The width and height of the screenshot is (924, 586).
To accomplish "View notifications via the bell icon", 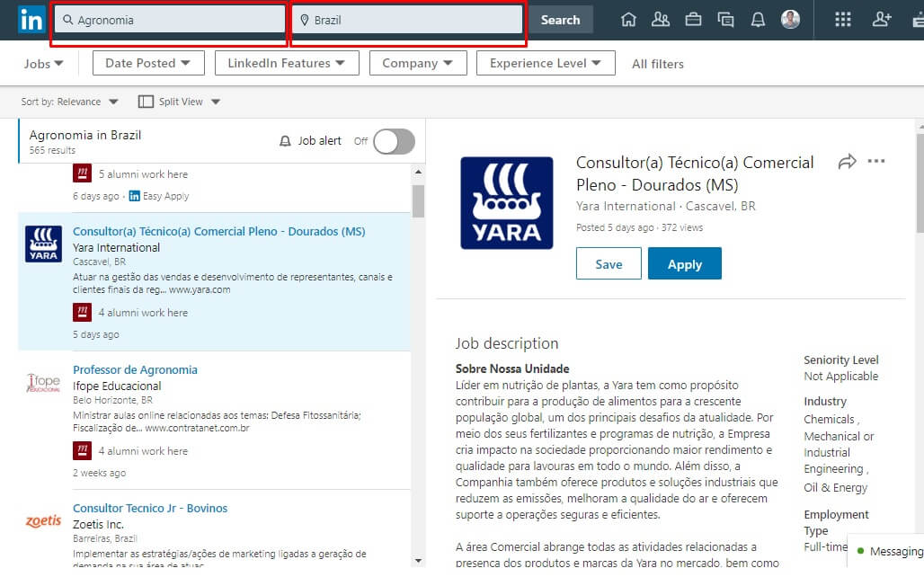I will [758, 20].
